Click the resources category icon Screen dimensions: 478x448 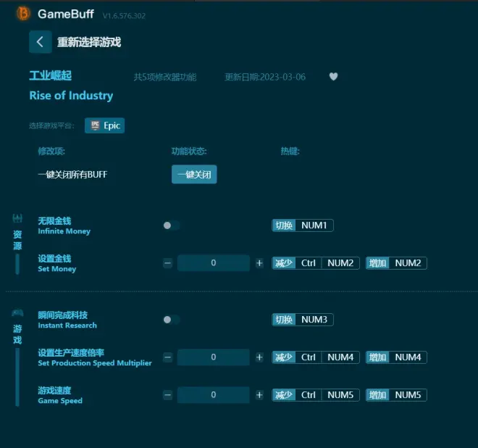click(x=17, y=218)
